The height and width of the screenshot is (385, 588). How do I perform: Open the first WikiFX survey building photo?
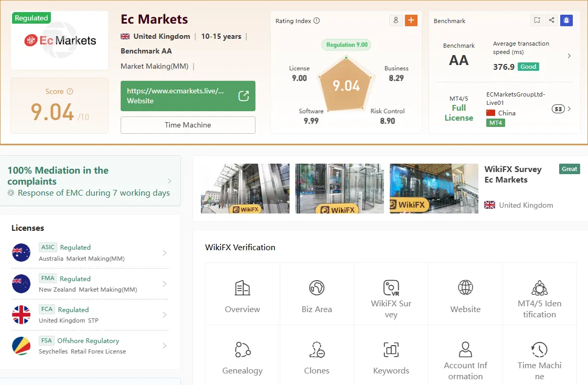pos(245,188)
